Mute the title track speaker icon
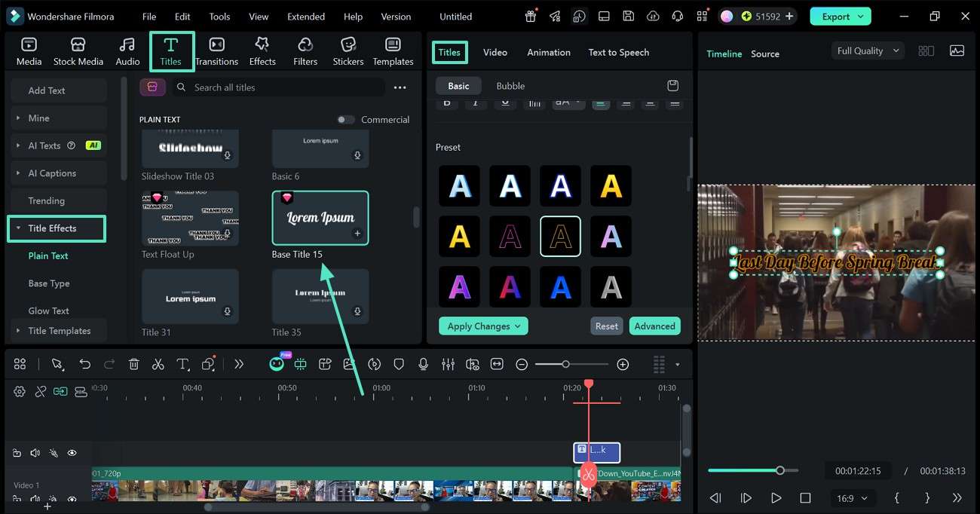 35,453
